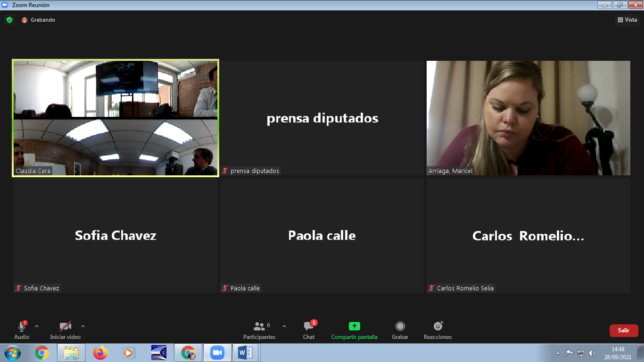Image resolution: width=644 pixels, height=362 pixels.
Task: Click Compartir pantalla share screen button
Action: point(355,330)
